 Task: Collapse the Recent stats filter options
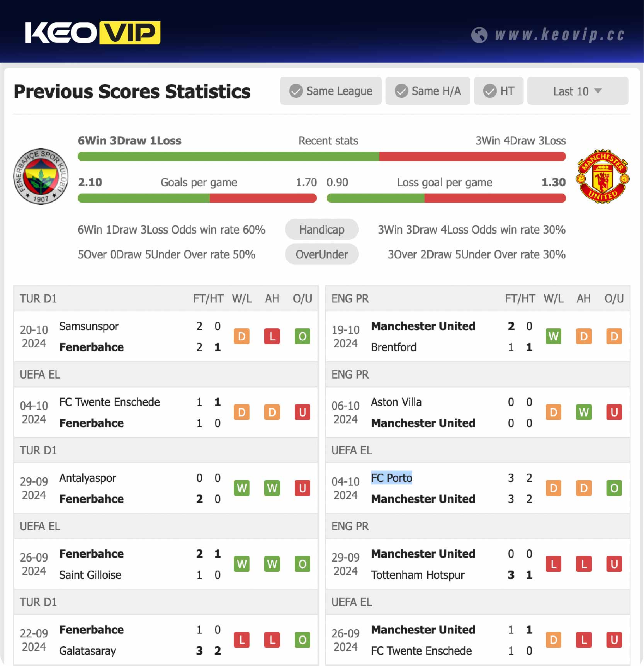pos(577,91)
